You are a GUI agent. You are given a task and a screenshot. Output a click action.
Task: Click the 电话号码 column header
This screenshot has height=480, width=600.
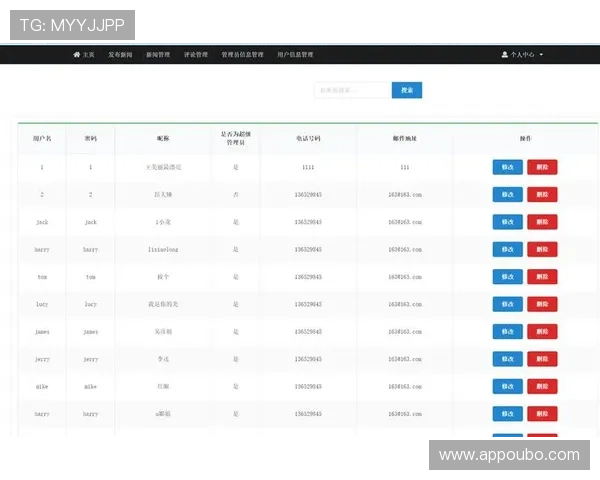[x=308, y=139]
